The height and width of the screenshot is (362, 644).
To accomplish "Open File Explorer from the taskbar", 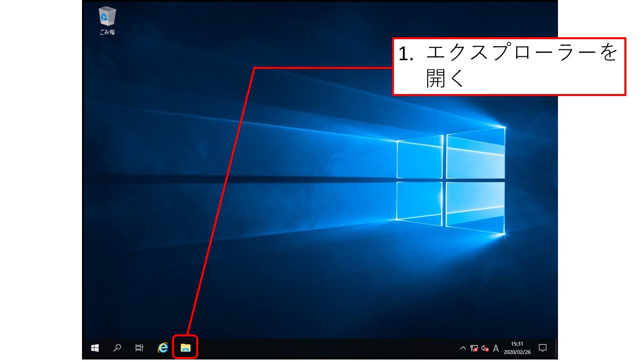I will [x=185, y=347].
